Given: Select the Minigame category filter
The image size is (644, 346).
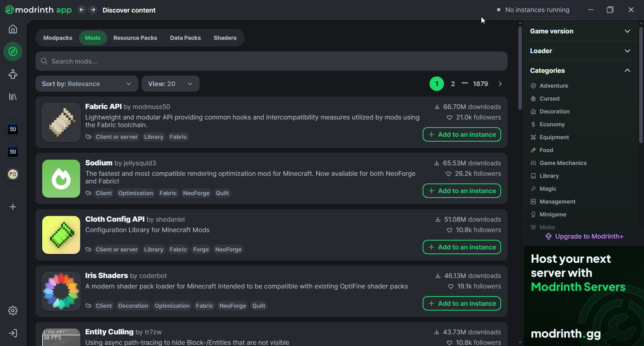Looking at the screenshot, I should coord(548,214).
